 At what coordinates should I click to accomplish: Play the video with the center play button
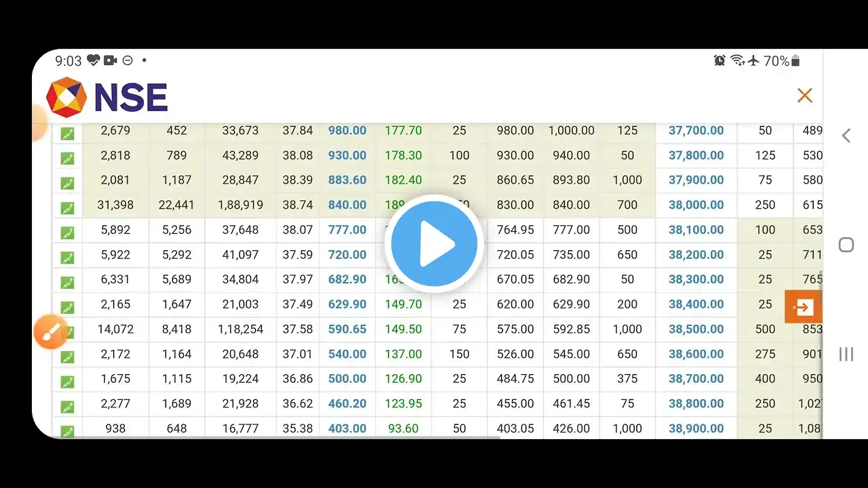click(434, 244)
